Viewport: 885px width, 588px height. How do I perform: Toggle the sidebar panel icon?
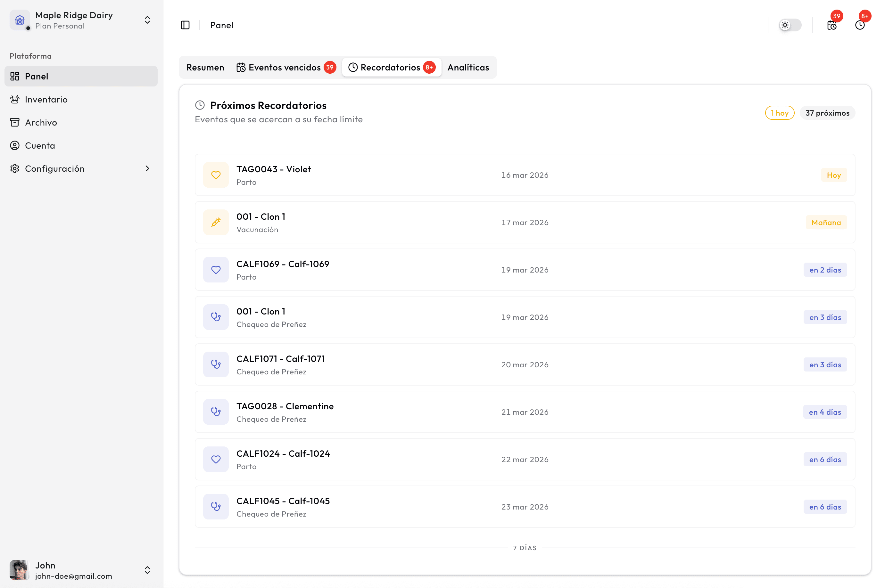pyautogui.click(x=185, y=25)
